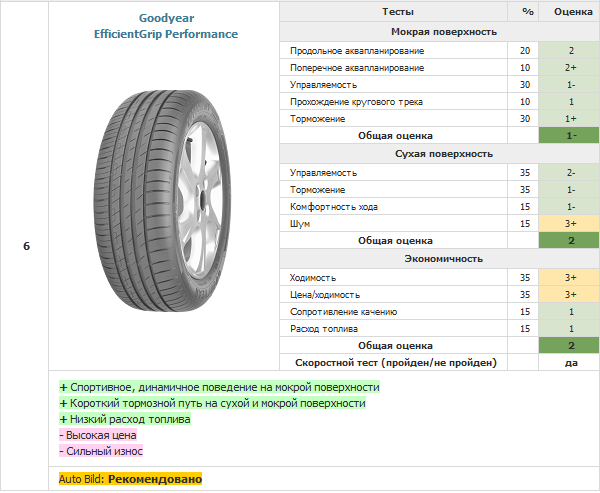600x493 pixels.
Task: Click rating '3+' in the Шум row
Action: [x=571, y=224]
